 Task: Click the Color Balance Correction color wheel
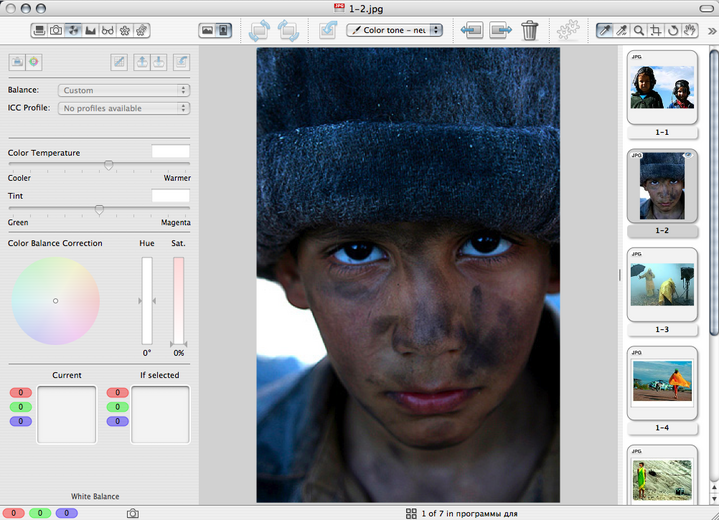point(55,301)
